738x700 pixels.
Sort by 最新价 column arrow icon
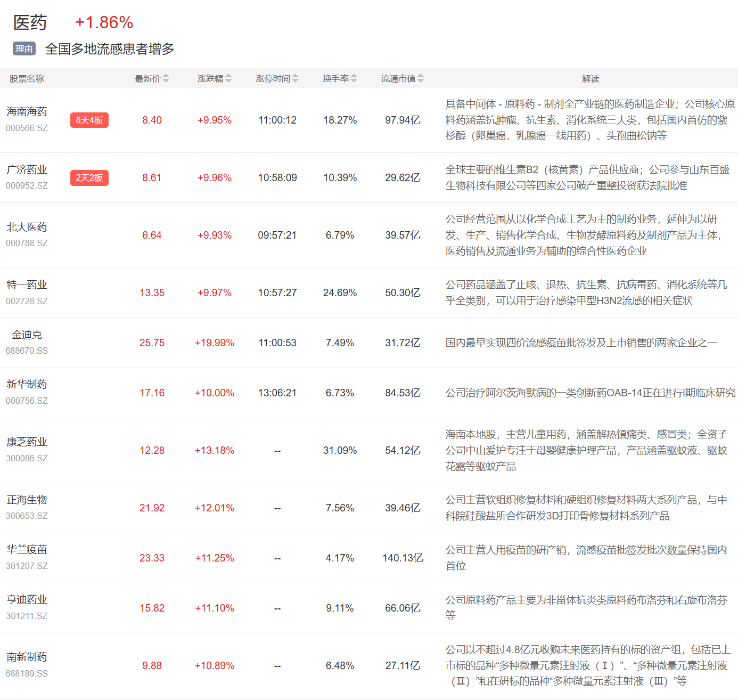(x=166, y=79)
